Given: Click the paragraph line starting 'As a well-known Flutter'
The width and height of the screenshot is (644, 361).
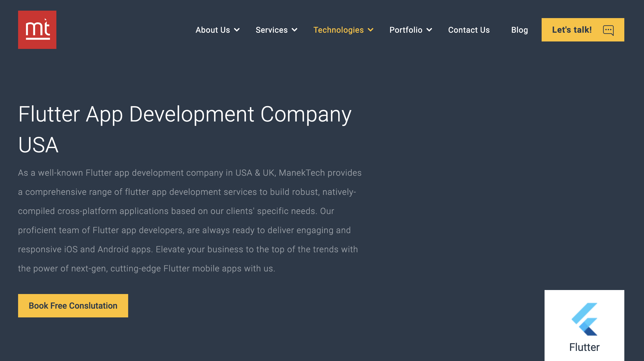Looking at the screenshot, I should 190,173.
